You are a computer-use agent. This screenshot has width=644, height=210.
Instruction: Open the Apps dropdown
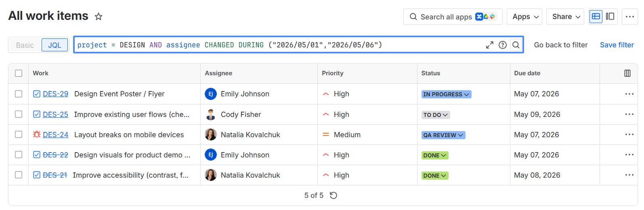pos(524,17)
